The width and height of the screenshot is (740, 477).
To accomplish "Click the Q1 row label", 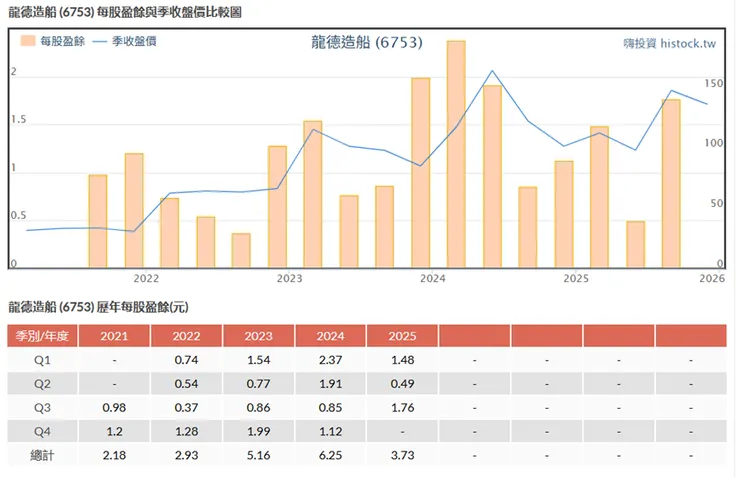I will pos(42,360).
